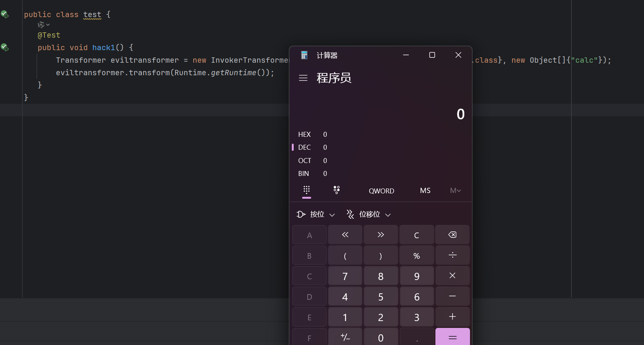Select the HEX number base
644x345 pixels.
[x=304, y=135]
